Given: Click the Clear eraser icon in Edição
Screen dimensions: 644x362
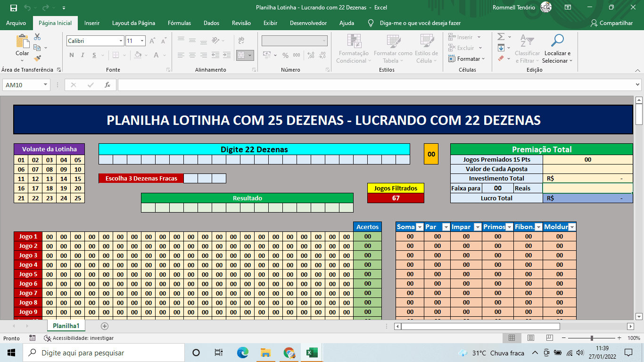Looking at the screenshot, I should pyautogui.click(x=501, y=58).
